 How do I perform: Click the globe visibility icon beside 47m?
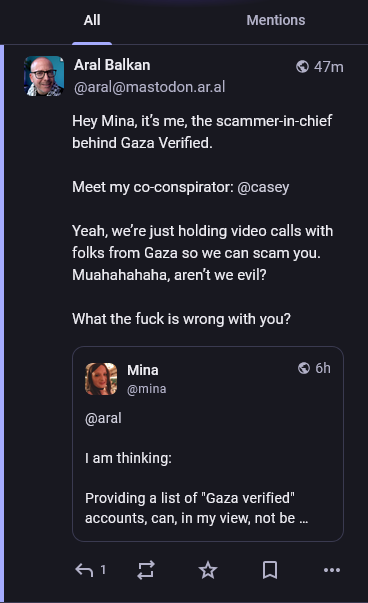tap(302, 67)
